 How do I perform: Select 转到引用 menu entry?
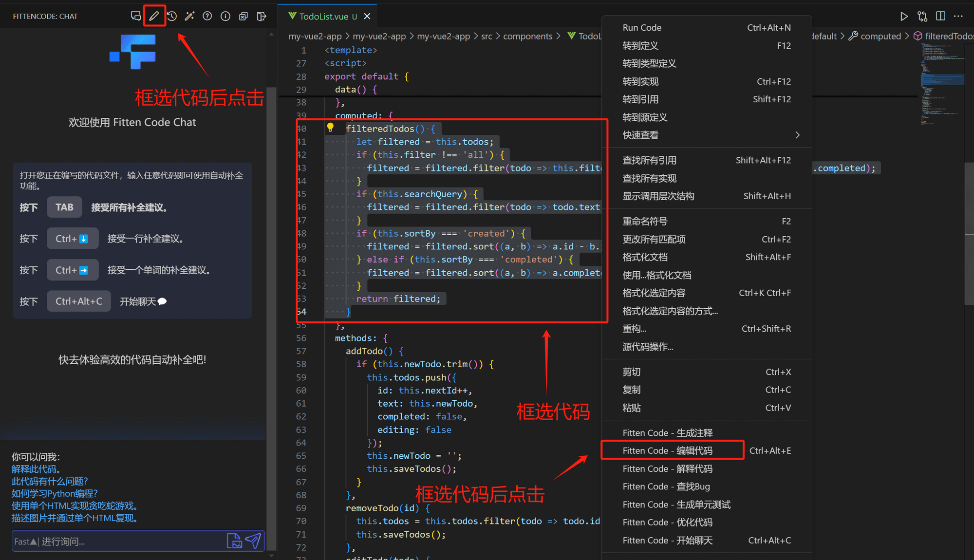click(x=707, y=99)
